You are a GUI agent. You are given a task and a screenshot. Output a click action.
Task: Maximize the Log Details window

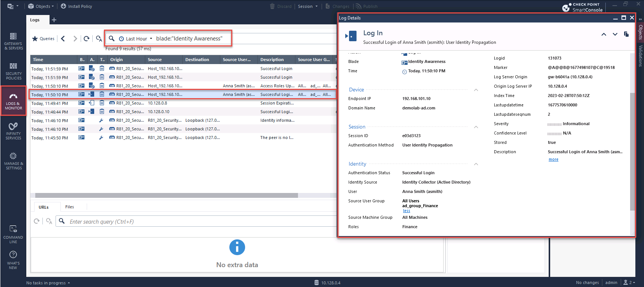click(x=624, y=18)
